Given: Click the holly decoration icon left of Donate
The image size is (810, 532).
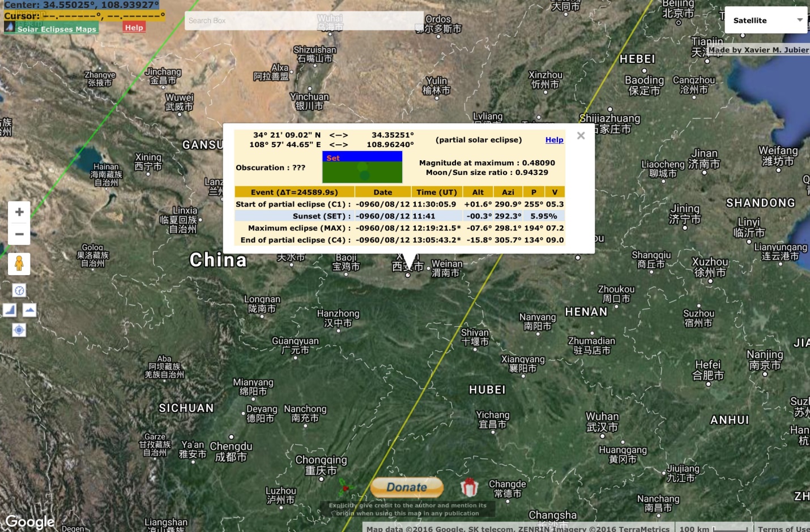Looking at the screenshot, I should tap(345, 487).
